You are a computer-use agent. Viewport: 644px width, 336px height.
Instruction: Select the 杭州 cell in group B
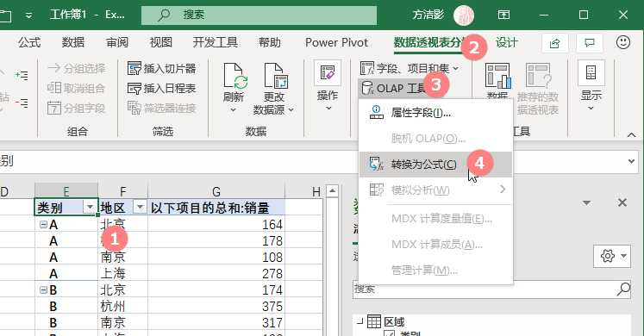pyautogui.click(x=122, y=307)
